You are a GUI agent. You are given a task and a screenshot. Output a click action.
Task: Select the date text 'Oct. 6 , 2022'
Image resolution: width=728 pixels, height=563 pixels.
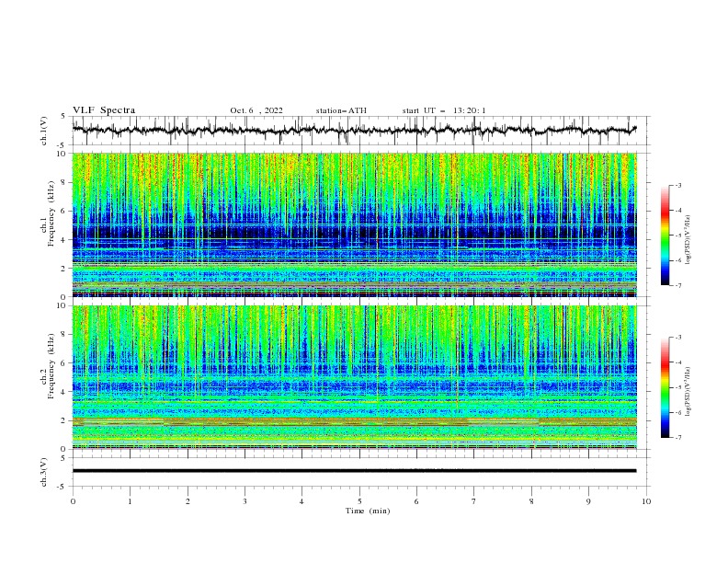256,110
